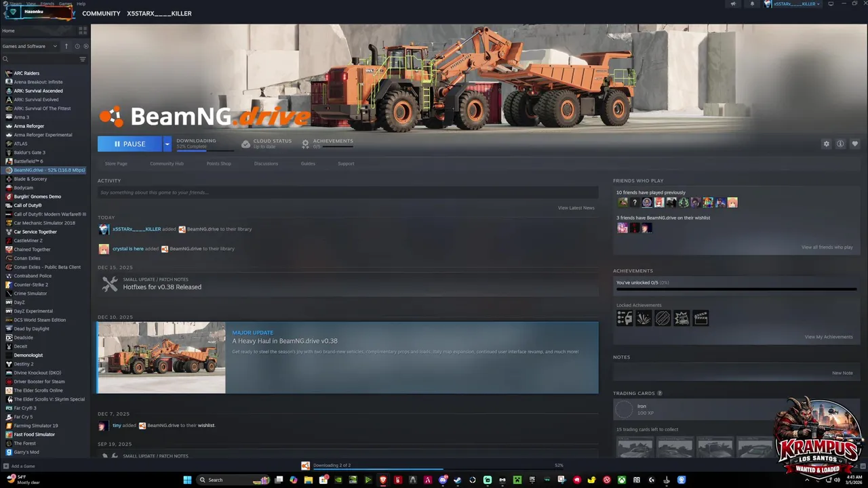Open the x5STARx KILLER account dropdown
This screenshot has width=868, height=488.
coord(792,4)
